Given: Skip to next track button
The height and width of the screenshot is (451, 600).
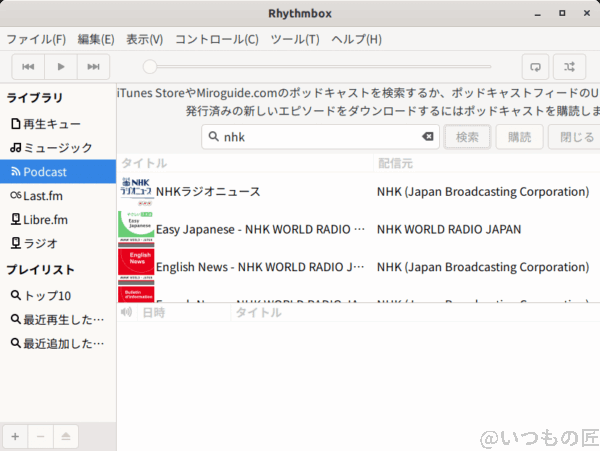Looking at the screenshot, I should click(x=93, y=67).
